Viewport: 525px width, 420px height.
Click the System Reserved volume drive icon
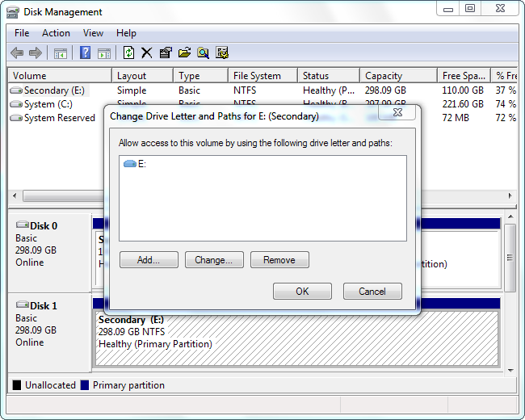16,118
